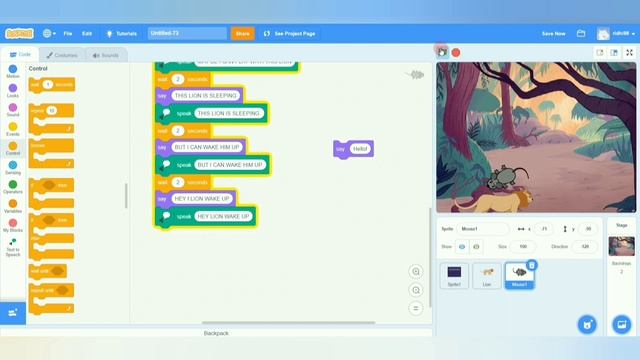Select the Looks block category
The image size is (640, 360).
click(x=13, y=91)
